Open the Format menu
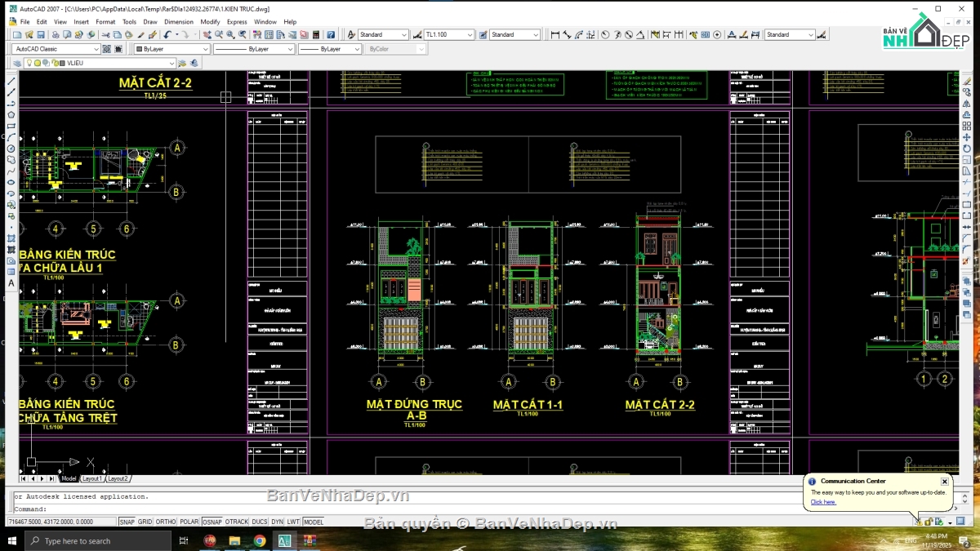 105,22
